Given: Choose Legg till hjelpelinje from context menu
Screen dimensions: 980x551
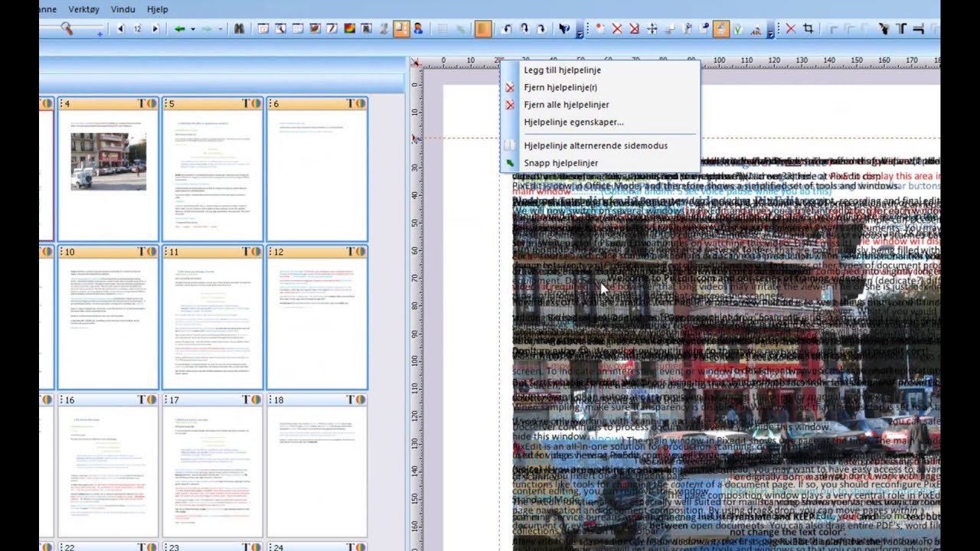Looking at the screenshot, I should (x=600, y=70).
